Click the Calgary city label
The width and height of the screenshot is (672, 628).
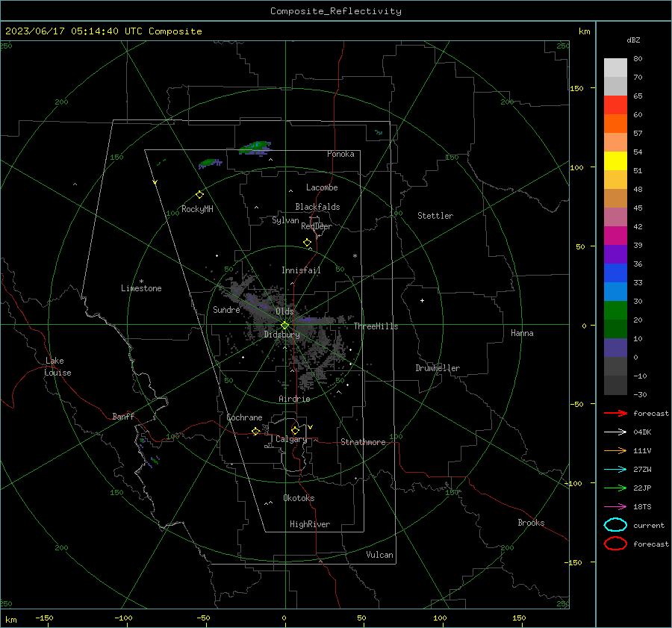(x=291, y=439)
